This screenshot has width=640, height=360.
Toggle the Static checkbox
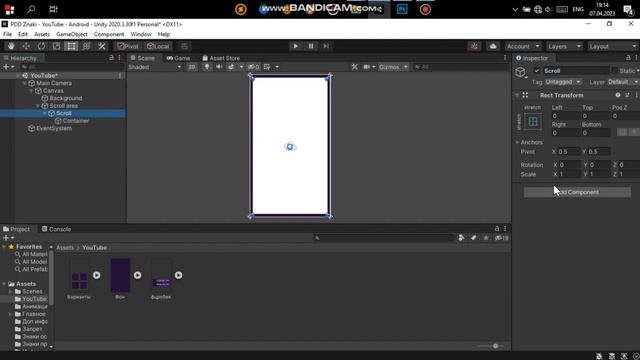[614, 71]
